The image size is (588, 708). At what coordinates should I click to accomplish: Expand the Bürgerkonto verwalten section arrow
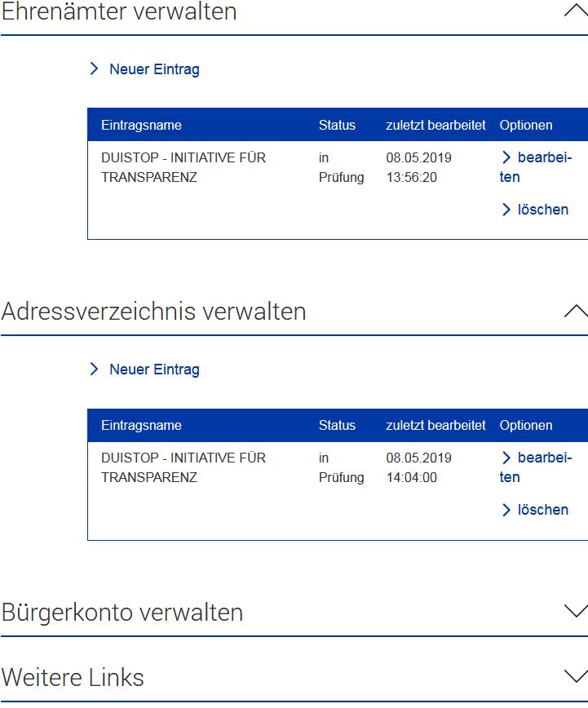click(x=576, y=611)
